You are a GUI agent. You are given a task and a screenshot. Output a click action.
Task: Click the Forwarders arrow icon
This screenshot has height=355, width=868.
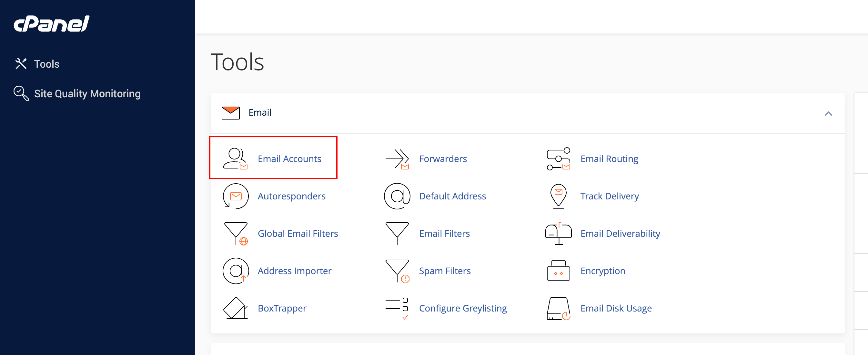click(x=397, y=158)
